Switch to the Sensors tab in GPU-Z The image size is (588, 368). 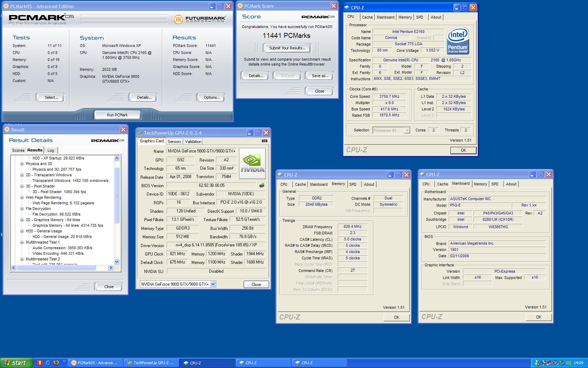(x=174, y=142)
